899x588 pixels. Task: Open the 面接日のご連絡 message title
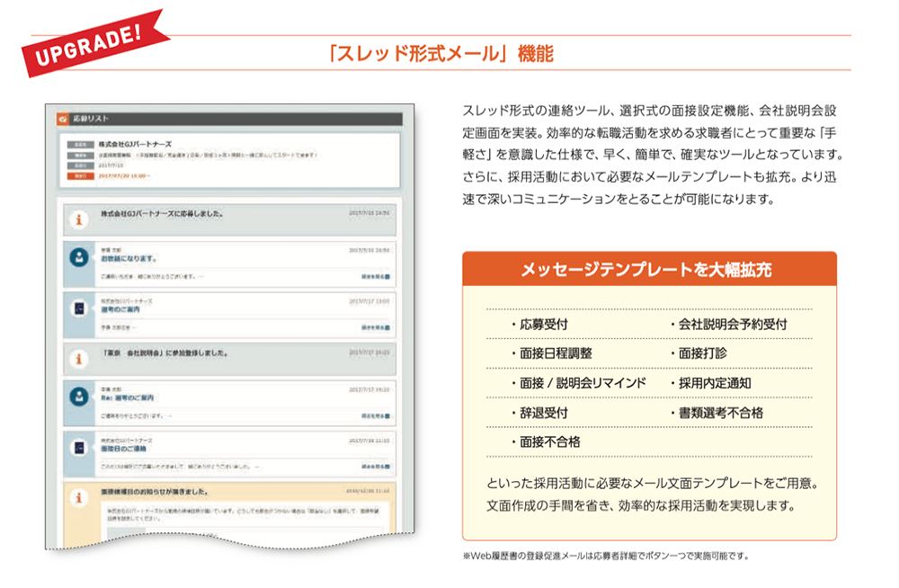tap(124, 448)
